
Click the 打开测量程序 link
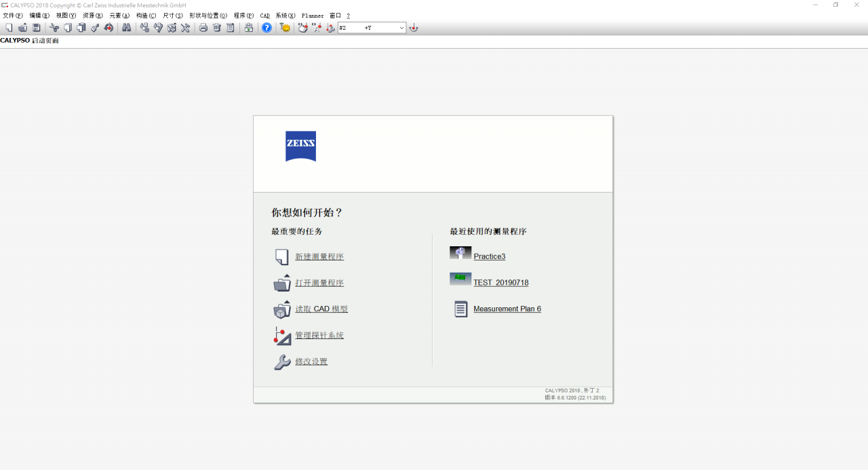click(319, 283)
